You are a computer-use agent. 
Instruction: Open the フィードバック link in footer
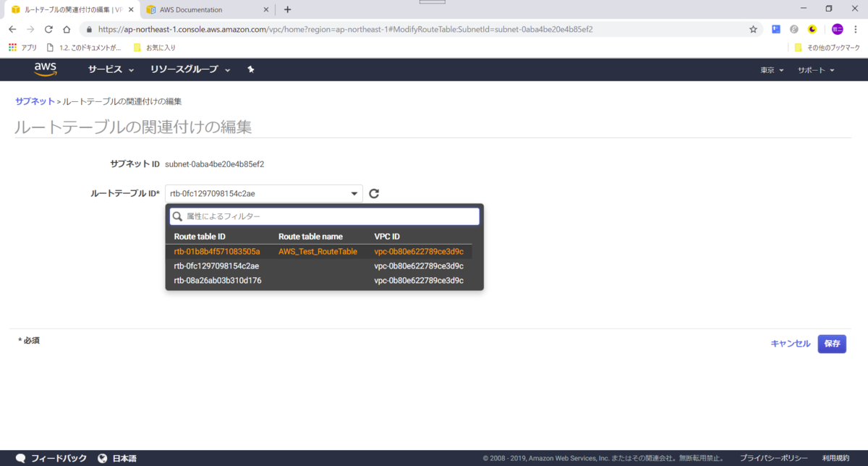pos(59,458)
